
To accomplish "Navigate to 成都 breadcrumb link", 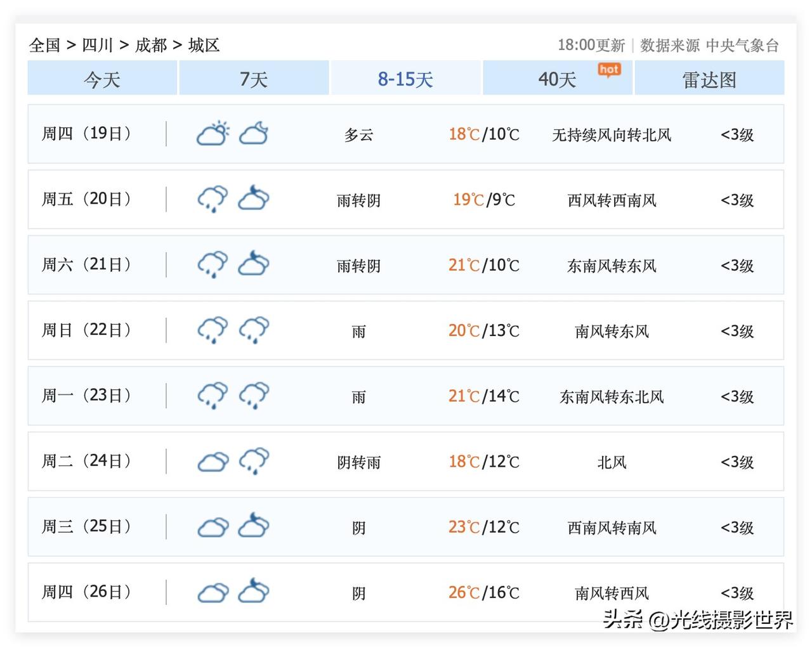I will 151,45.
